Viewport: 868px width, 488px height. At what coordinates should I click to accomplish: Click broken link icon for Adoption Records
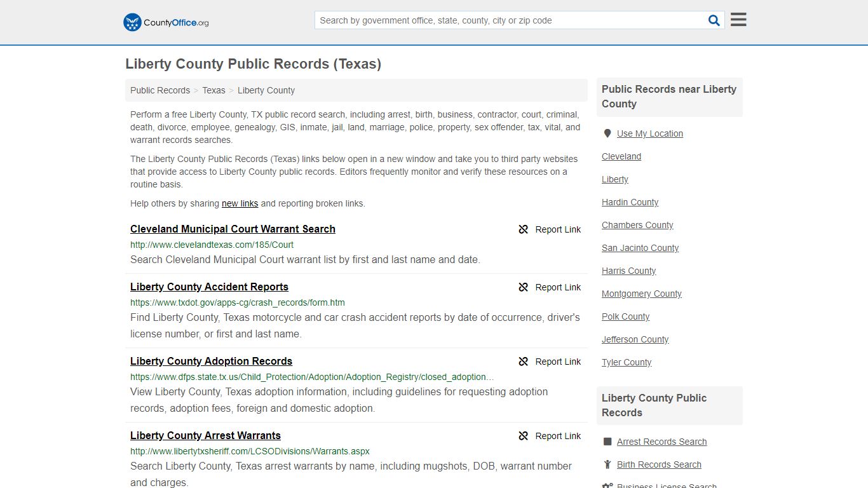[x=523, y=362]
